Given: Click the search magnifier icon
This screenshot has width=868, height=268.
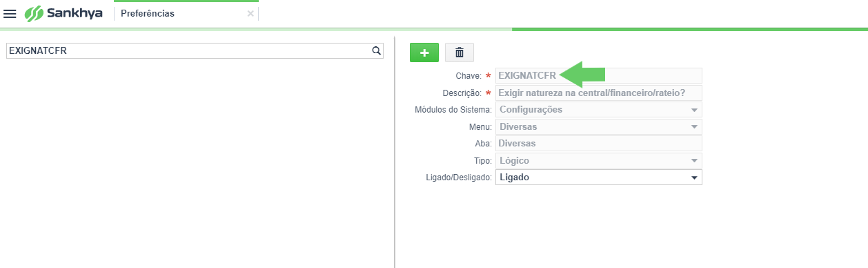Looking at the screenshot, I should (x=376, y=50).
